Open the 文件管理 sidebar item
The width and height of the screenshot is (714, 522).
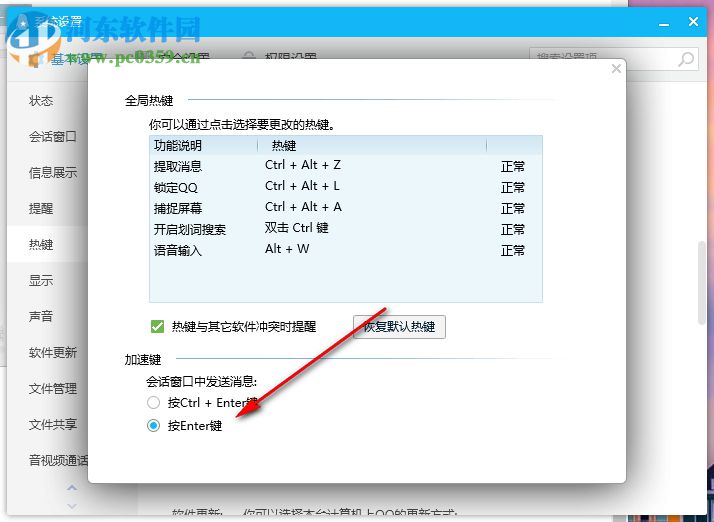point(53,389)
